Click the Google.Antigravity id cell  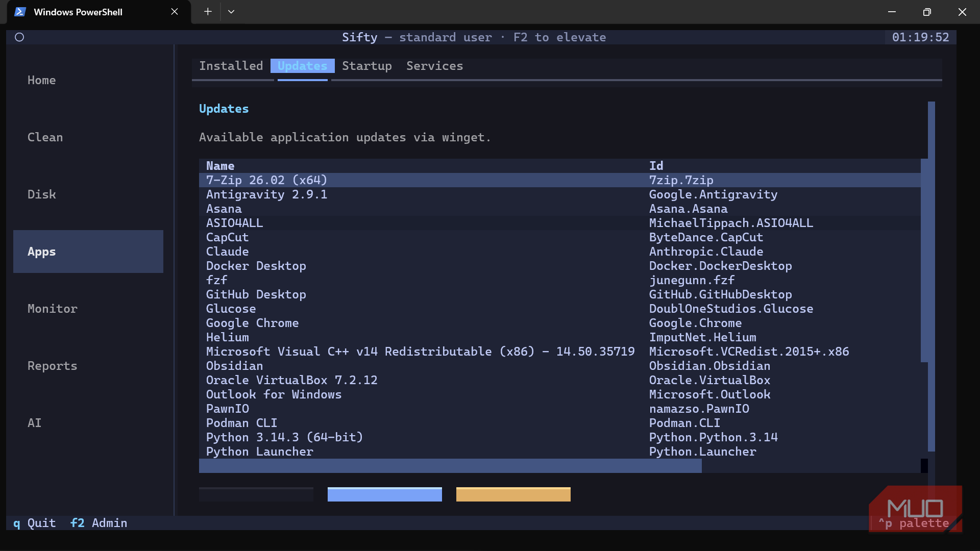(x=713, y=194)
